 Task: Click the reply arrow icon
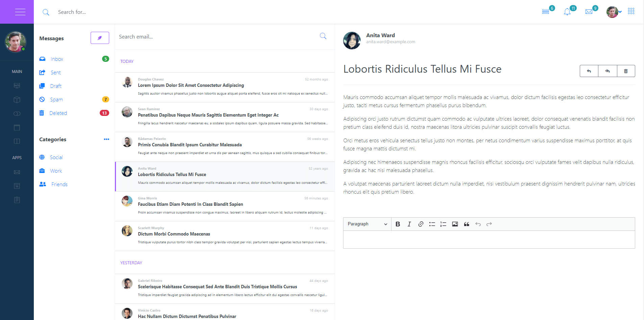tap(589, 71)
